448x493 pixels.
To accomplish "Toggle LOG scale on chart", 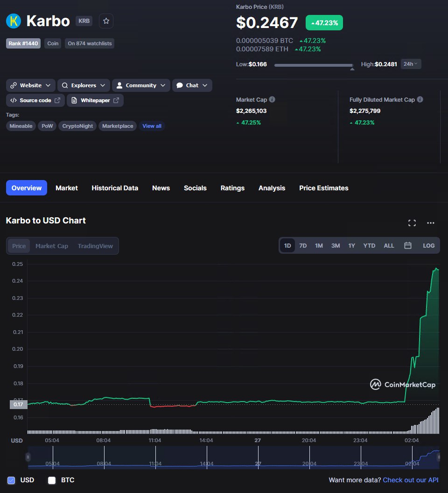I will tap(428, 245).
